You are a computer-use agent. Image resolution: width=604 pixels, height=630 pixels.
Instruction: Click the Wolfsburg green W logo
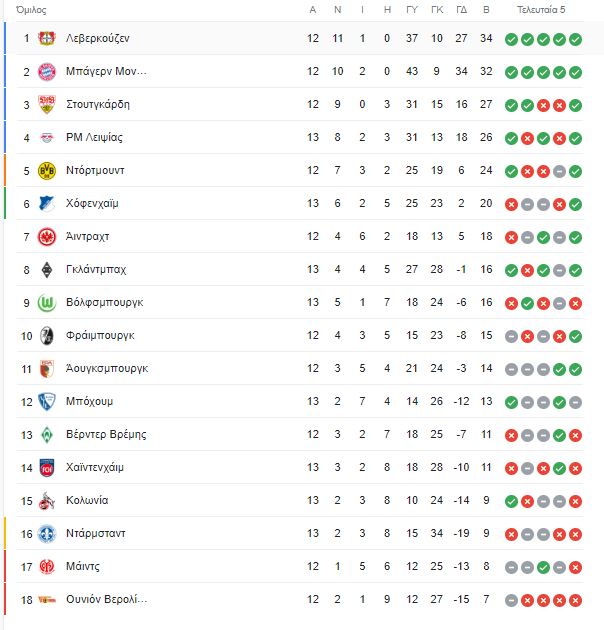point(47,303)
